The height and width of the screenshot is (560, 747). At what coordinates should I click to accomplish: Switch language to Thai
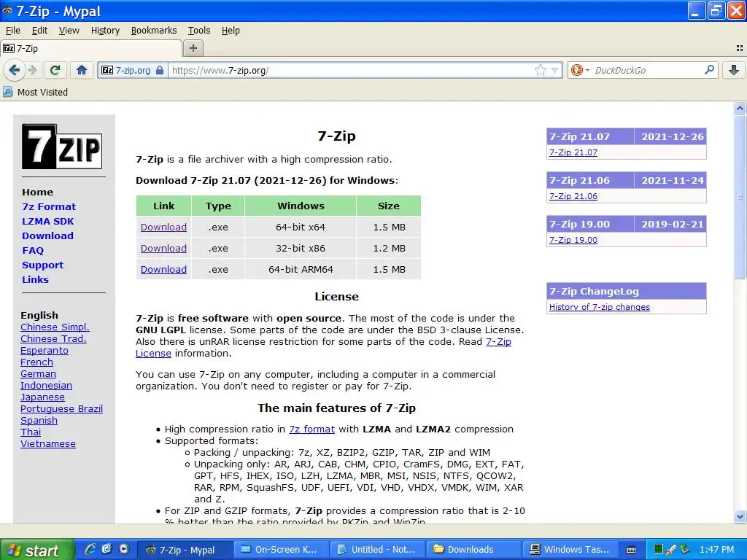[x=31, y=432]
